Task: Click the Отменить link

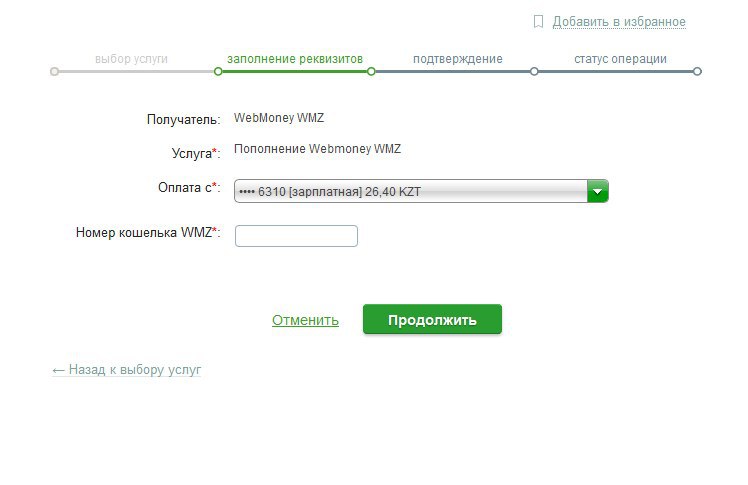Action: click(305, 320)
